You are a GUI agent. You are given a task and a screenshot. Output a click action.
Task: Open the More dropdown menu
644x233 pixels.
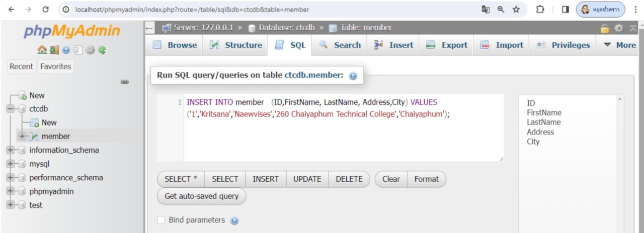click(x=619, y=45)
